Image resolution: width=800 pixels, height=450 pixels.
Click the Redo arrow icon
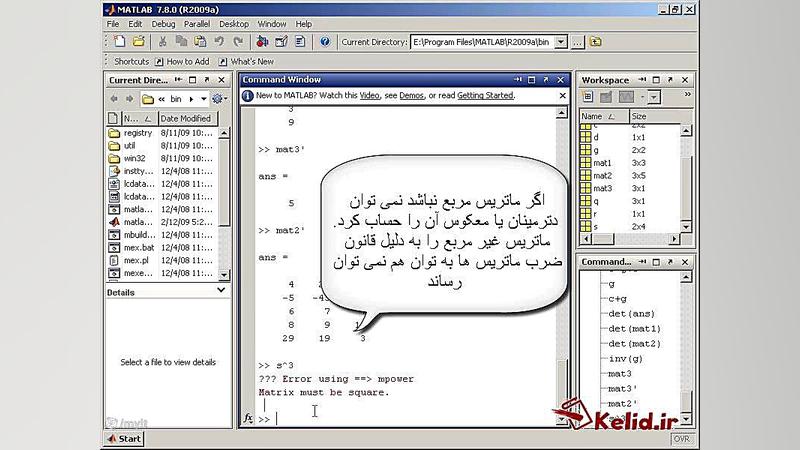(x=238, y=42)
